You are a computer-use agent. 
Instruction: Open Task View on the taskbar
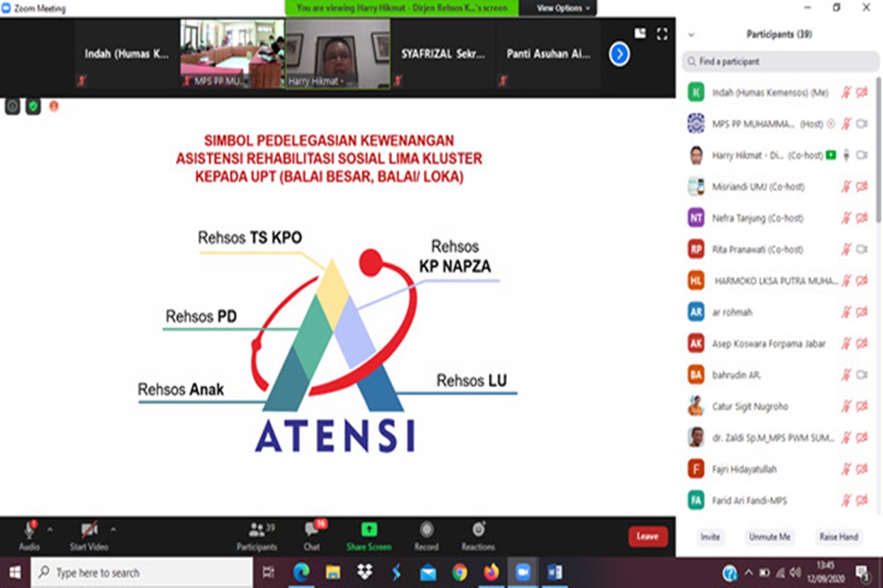coord(268,573)
